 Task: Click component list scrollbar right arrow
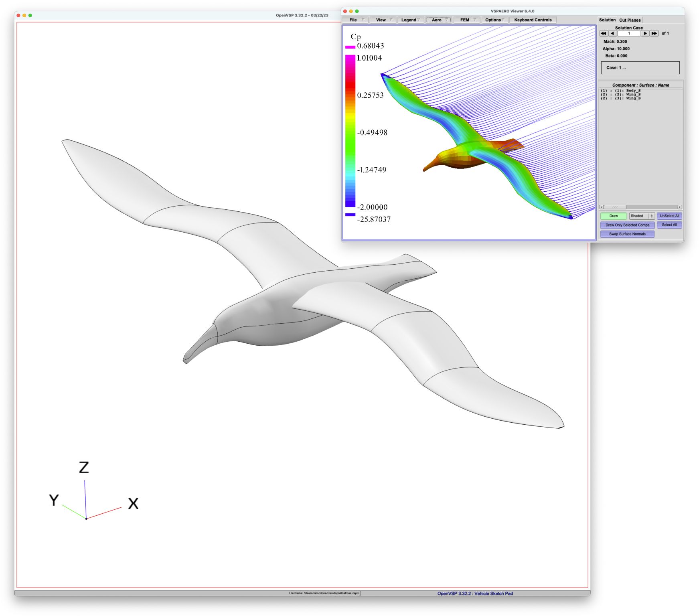pyautogui.click(x=679, y=207)
